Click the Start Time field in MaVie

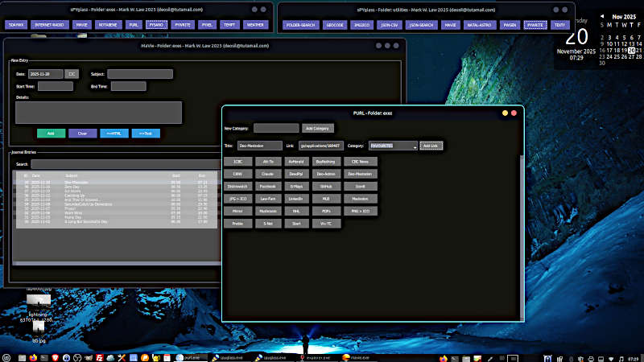pos(56,86)
